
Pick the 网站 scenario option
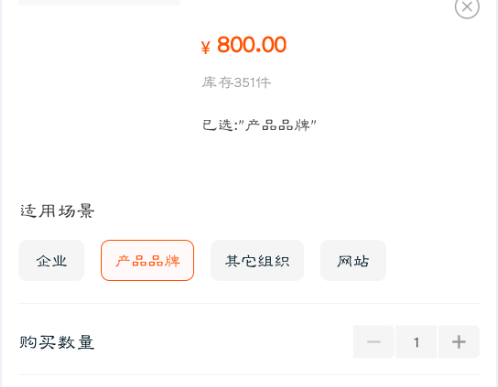[353, 260]
